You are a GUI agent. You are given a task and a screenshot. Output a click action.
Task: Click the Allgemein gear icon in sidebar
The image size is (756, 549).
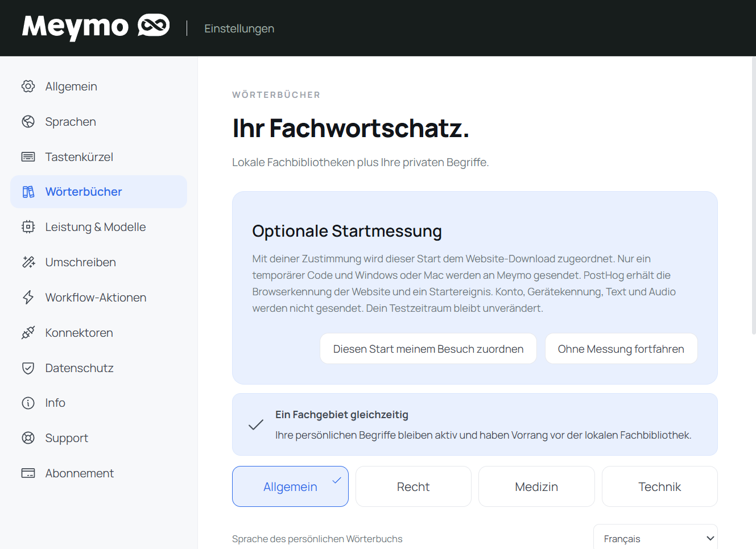(x=28, y=86)
